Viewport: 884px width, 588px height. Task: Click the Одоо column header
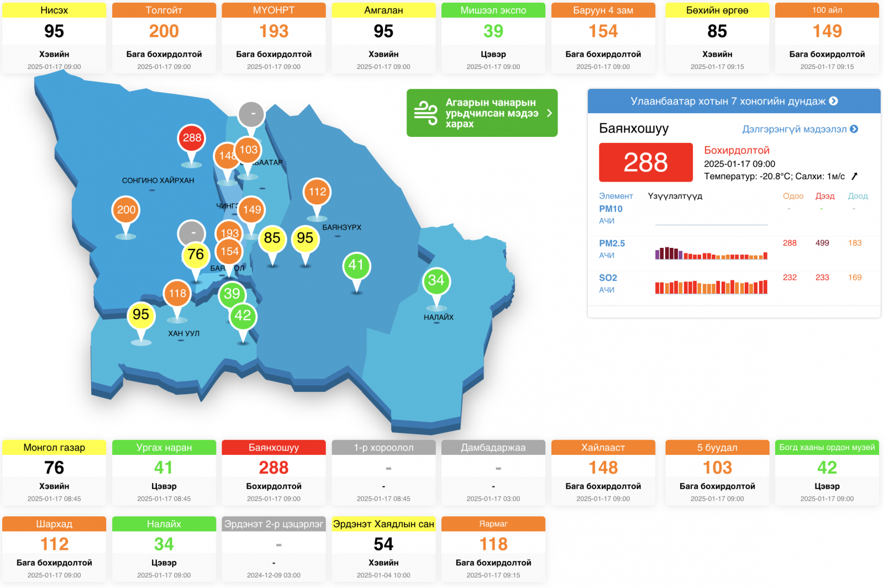[x=793, y=196]
